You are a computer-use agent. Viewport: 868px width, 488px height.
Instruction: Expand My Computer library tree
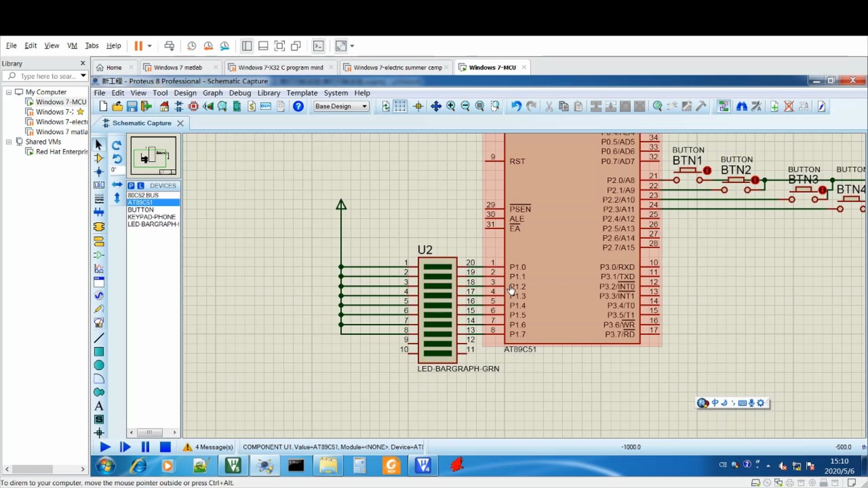click(8, 92)
